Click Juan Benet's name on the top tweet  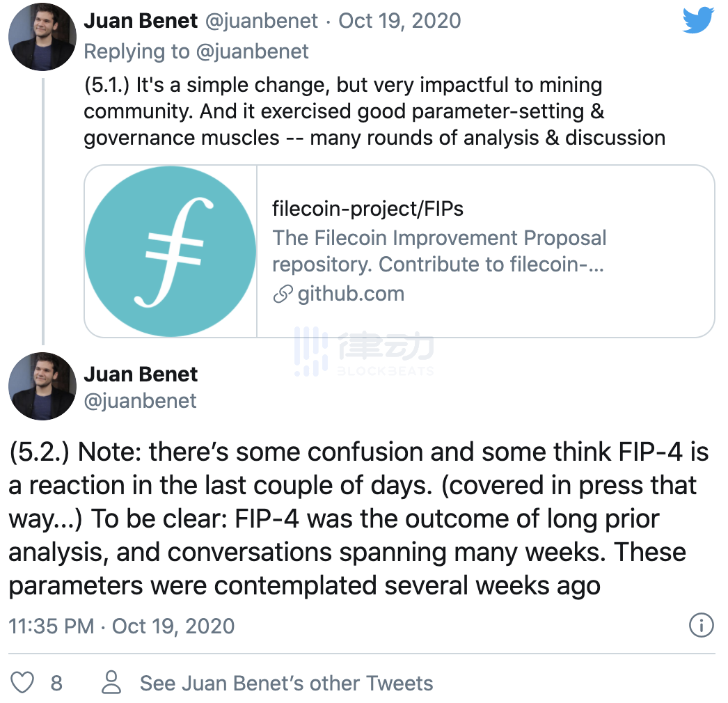point(140,21)
